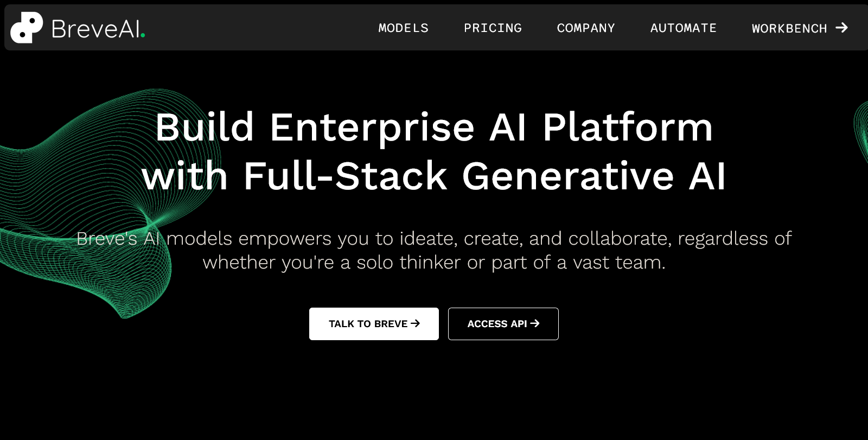The image size is (868, 440).
Task: Click the 'whether you're a solo thinker' text line
Action: [434, 263]
